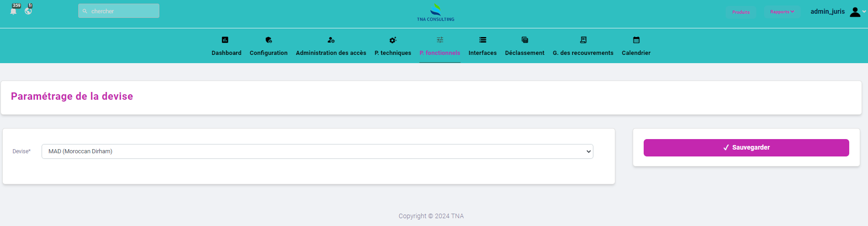This screenshot has height=226, width=868.
Task: Open the Devise currency dropdown
Action: coord(317,151)
